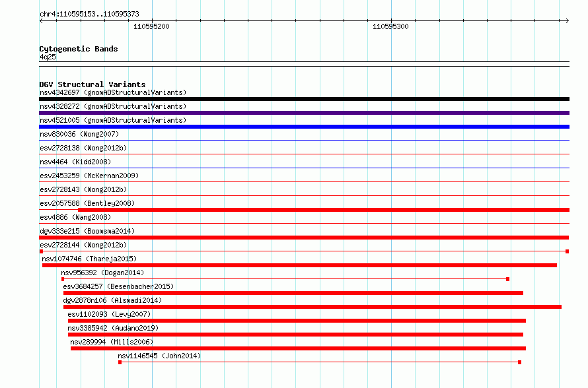Select the 4q25 band label
This screenshot has height=388, width=588.
[x=48, y=57]
